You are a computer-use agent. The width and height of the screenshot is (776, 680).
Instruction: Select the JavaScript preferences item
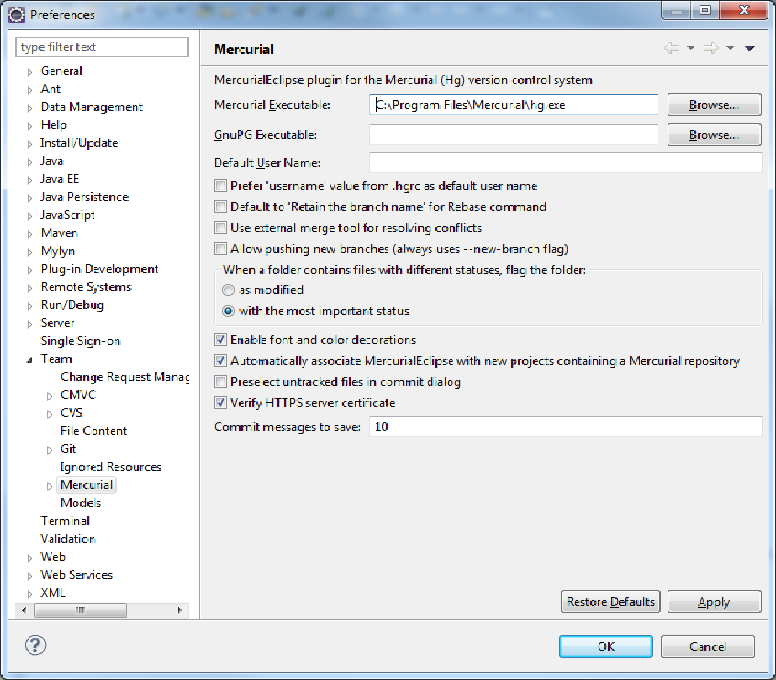pos(67,215)
